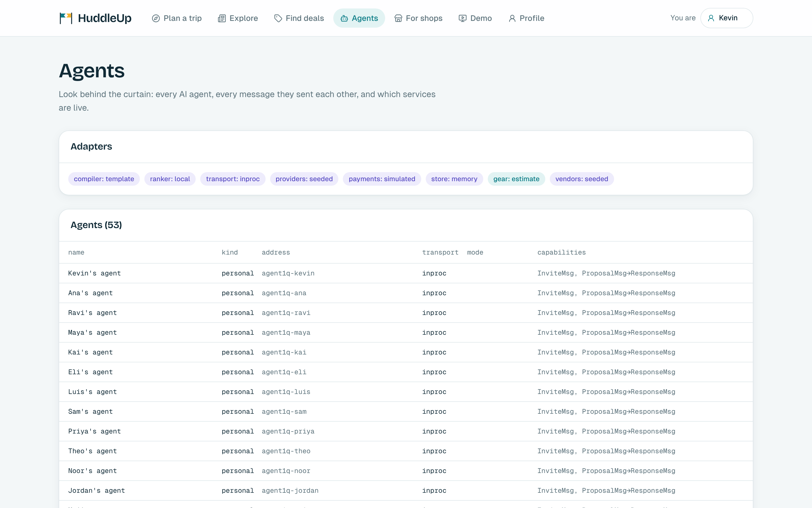Viewport: 812px width, 508px height.
Task: Select the Ravi's agent row name
Action: [92, 313]
